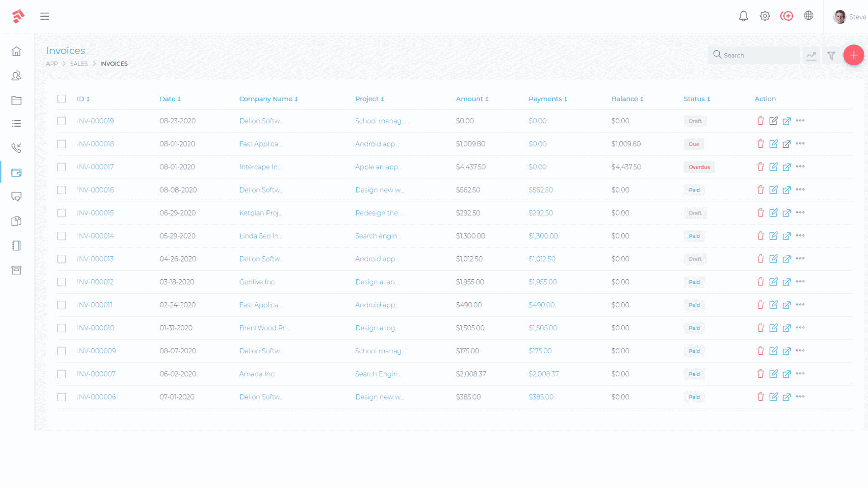Click the Overdue status badge
This screenshot has height=488, width=868.
click(x=699, y=167)
